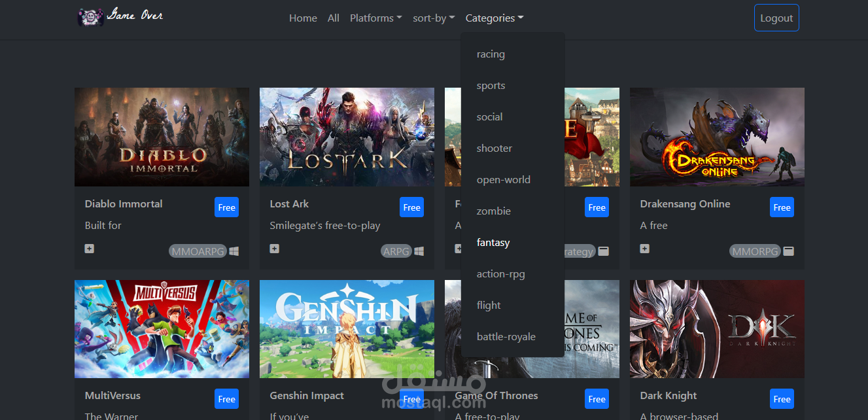
Task: Open the Platforms dropdown
Action: pyautogui.click(x=376, y=18)
